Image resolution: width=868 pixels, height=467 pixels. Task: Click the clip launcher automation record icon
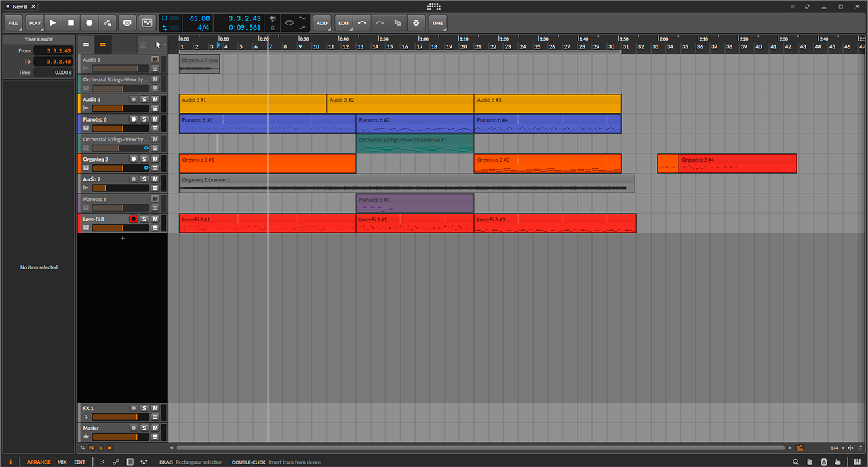[147, 23]
